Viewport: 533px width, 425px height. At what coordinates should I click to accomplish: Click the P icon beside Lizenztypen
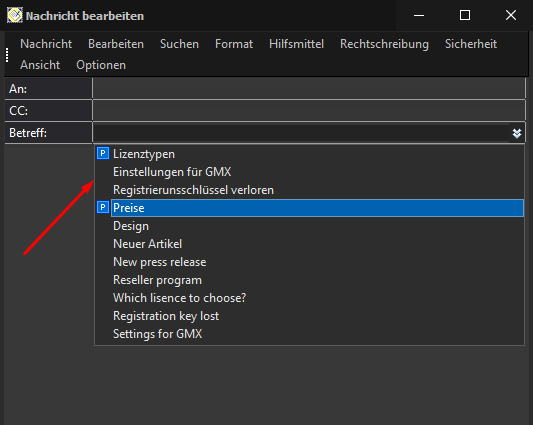(x=103, y=153)
